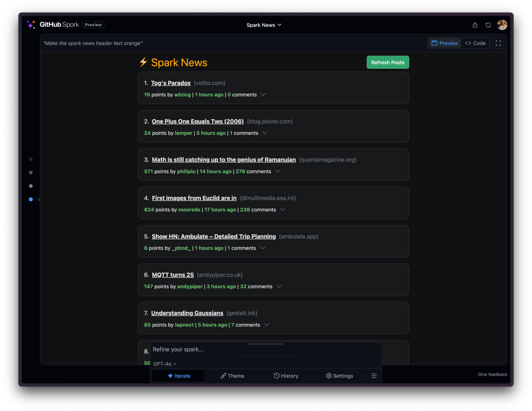Open the Settings tab
This screenshot has height=411, width=532.
click(340, 376)
